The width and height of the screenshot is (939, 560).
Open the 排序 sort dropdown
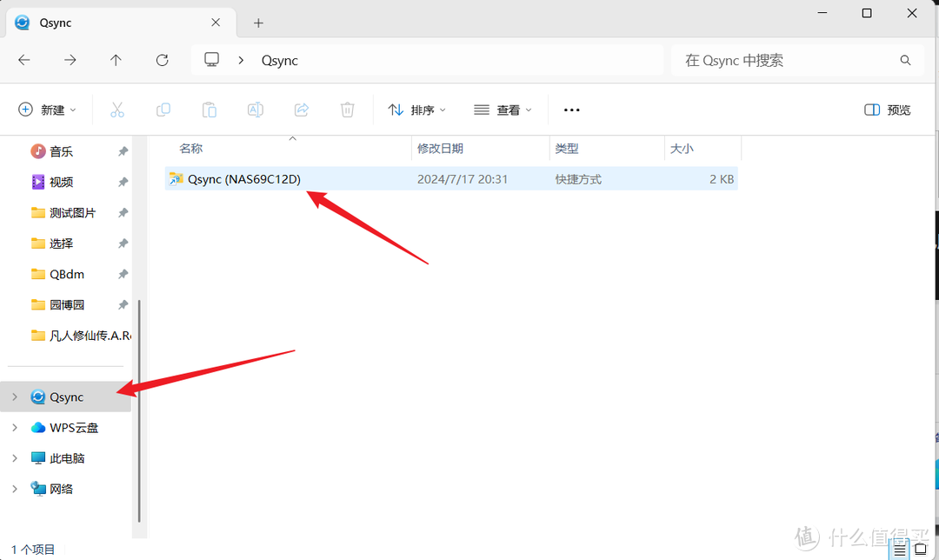click(x=416, y=110)
